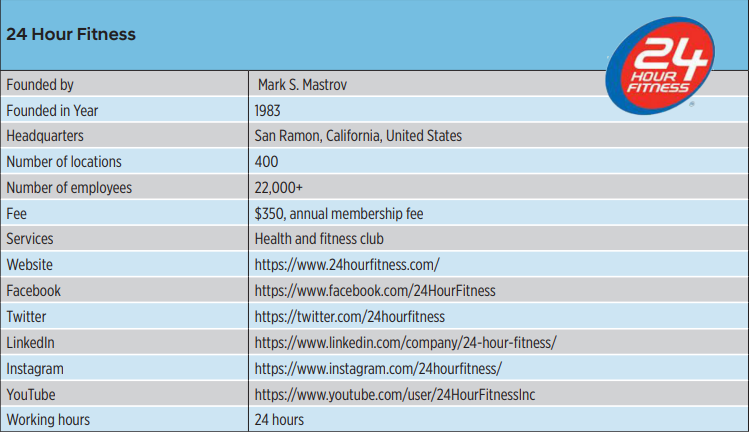Click the Working hours row label
The height and width of the screenshot is (432, 749).
(48, 420)
